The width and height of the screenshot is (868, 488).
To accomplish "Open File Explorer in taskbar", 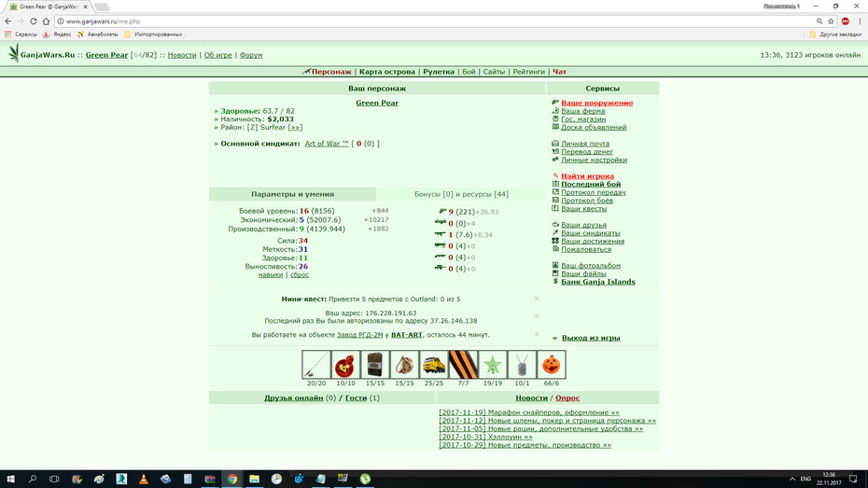I will click(254, 480).
